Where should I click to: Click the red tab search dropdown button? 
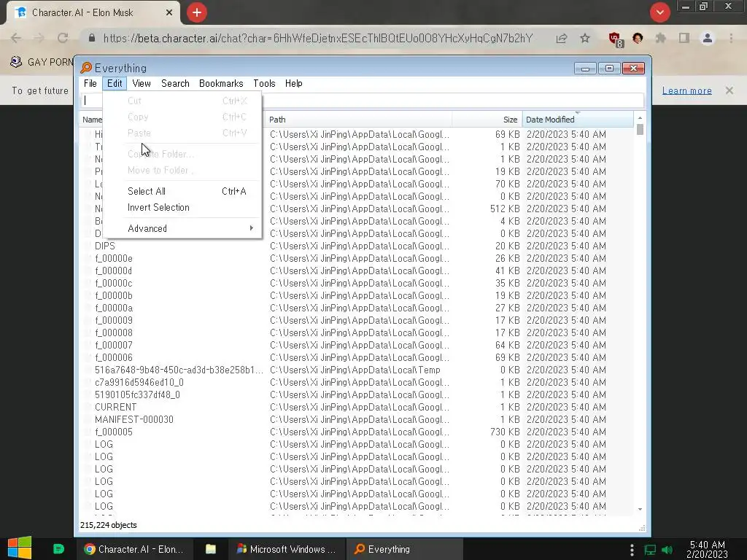click(x=659, y=12)
